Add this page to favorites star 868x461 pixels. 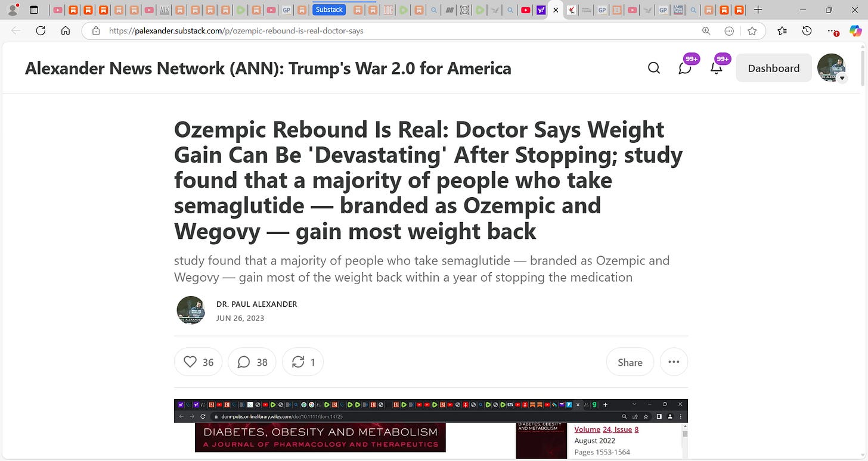tap(752, 31)
